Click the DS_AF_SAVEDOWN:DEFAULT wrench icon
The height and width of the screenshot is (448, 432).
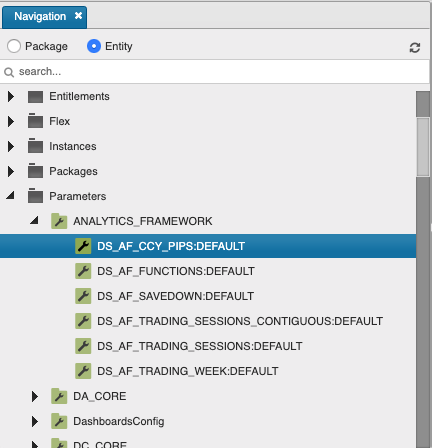(x=83, y=296)
